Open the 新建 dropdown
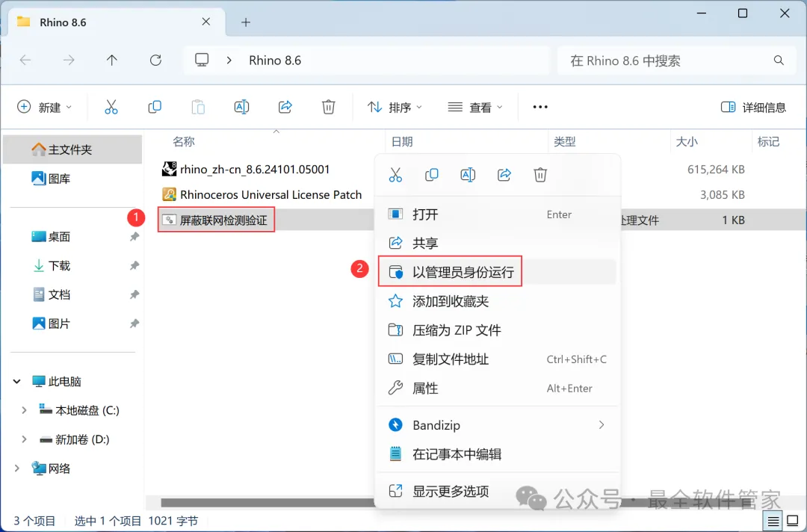Screen dimensions: 807x532 coord(44,107)
